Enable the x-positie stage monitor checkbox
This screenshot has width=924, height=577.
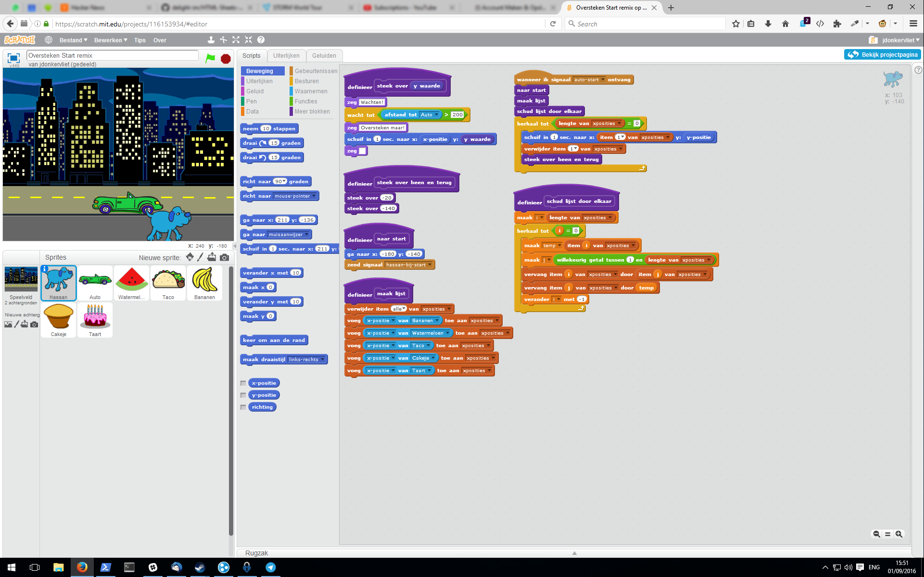point(243,383)
